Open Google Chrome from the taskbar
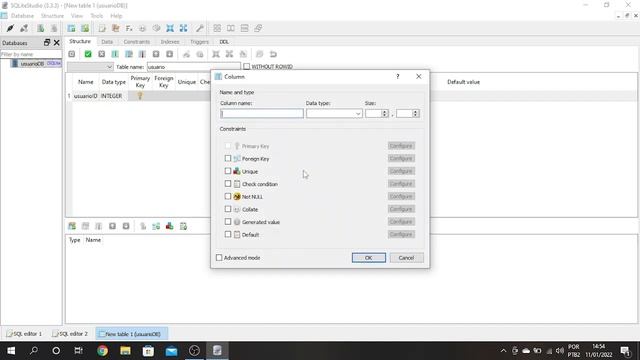640x360 pixels. coord(102,351)
